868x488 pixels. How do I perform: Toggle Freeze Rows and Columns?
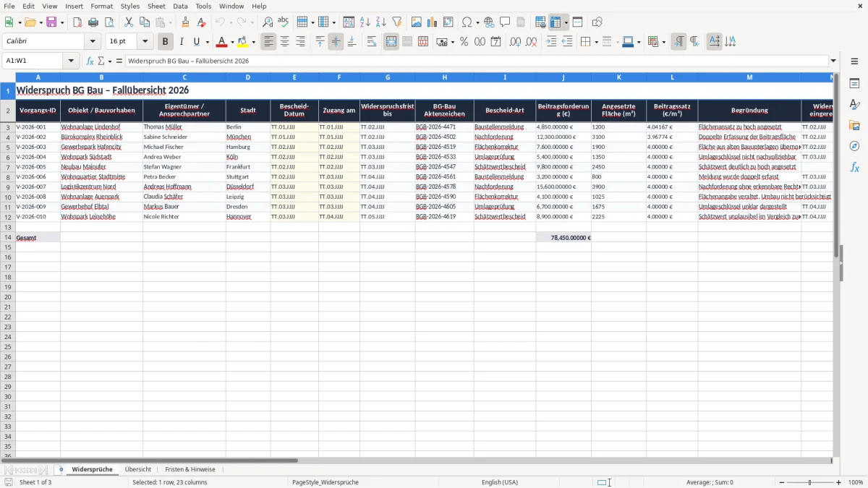pyautogui.click(x=554, y=22)
